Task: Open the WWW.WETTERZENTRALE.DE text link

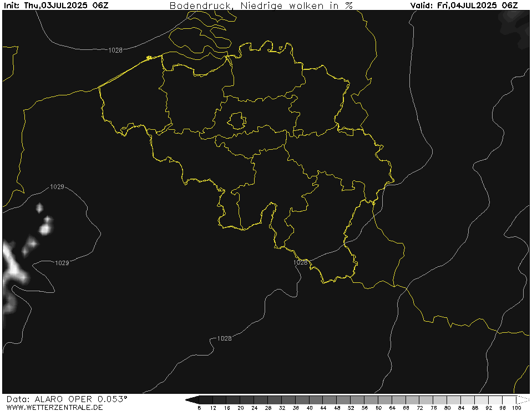Action: pyautogui.click(x=54, y=407)
